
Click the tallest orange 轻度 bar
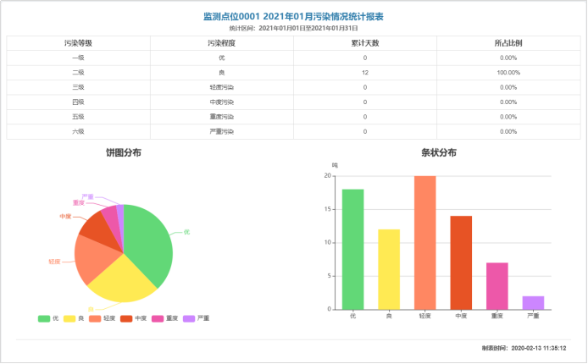425,242
